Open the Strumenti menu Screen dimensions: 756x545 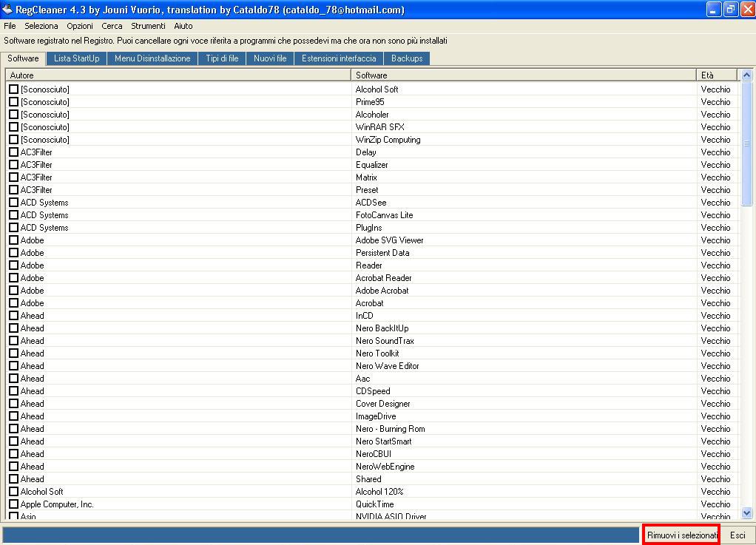pyautogui.click(x=148, y=26)
